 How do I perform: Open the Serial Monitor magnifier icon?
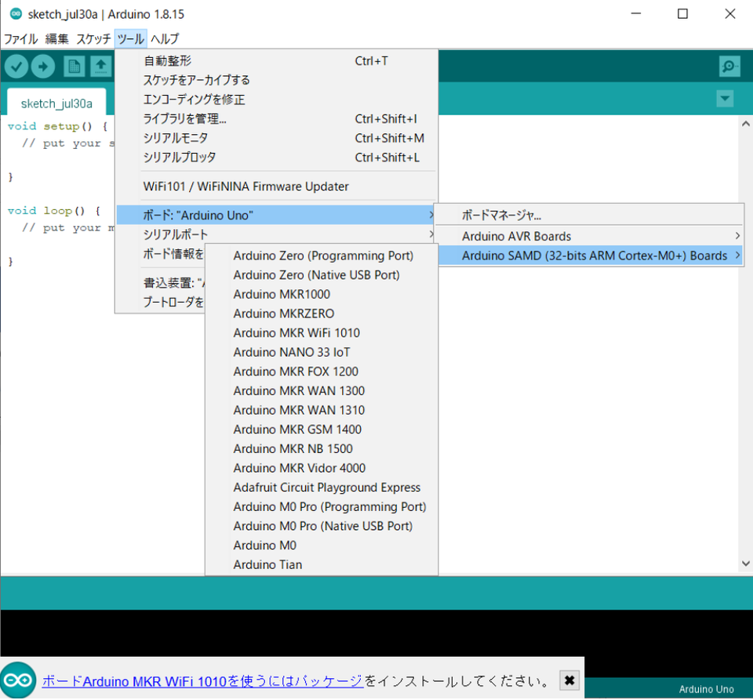(729, 67)
